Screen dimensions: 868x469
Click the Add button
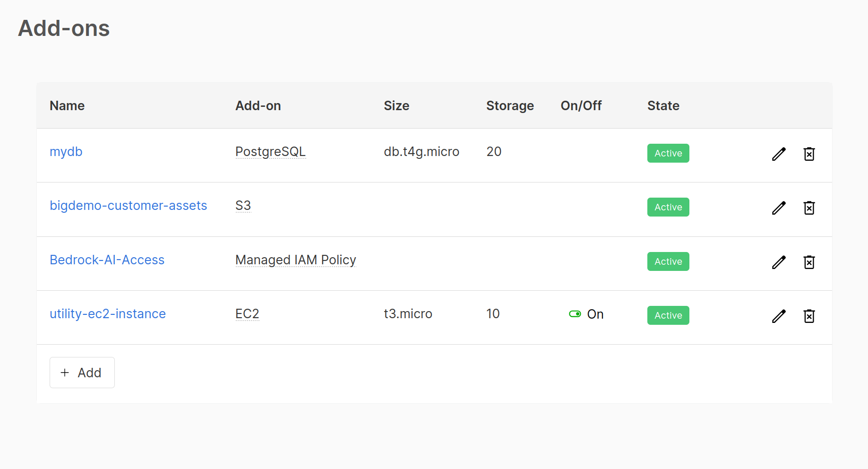point(82,373)
